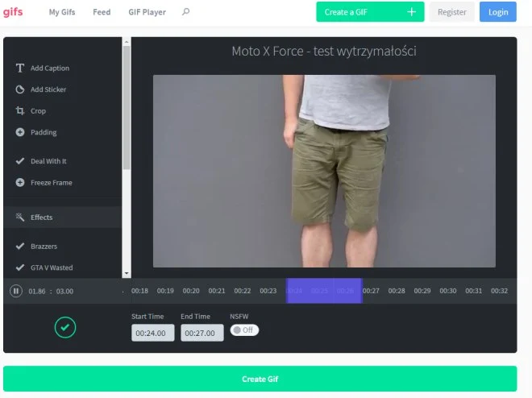Viewport: 532px width, 398px height.
Task: Click the purple selected timeline range
Action: coord(324,291)
